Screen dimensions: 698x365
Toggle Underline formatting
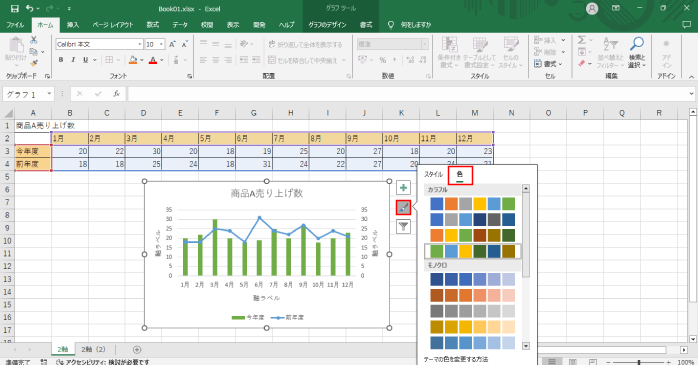tap(85, 60)
